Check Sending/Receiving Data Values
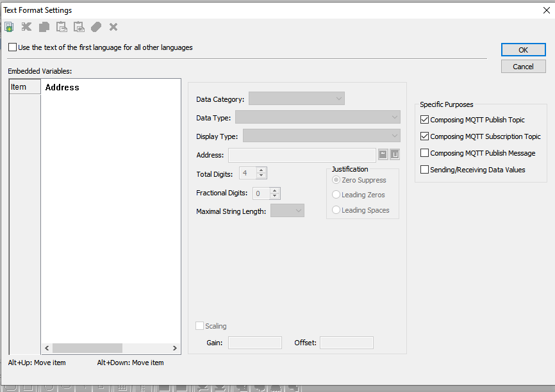This screenshot has height=392, width=555. click(424, 170)
